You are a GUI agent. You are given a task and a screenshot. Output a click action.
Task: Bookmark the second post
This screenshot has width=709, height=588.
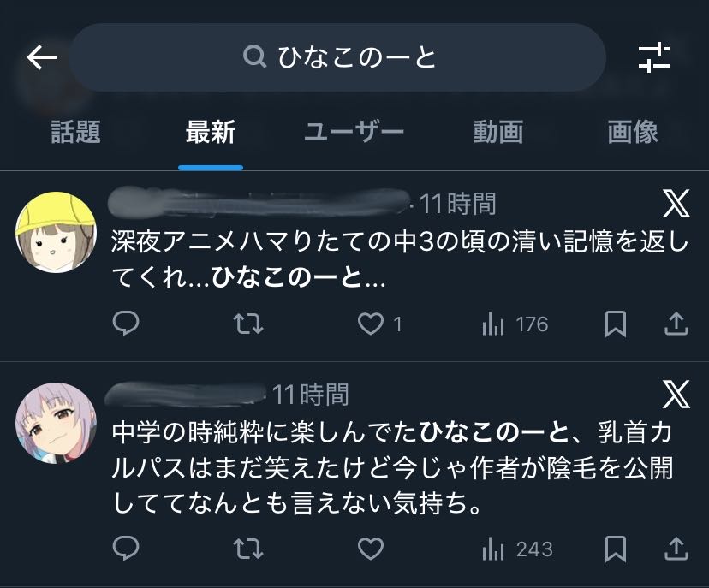point(615,549)
